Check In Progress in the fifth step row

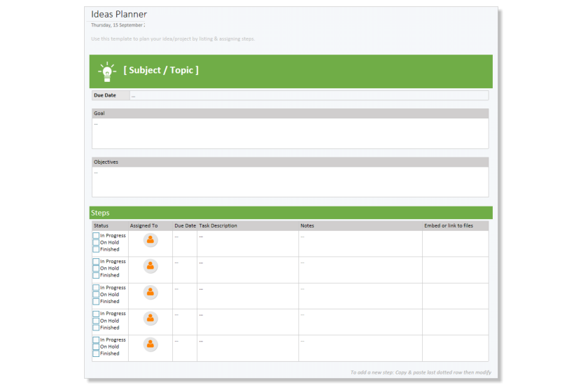96,339
